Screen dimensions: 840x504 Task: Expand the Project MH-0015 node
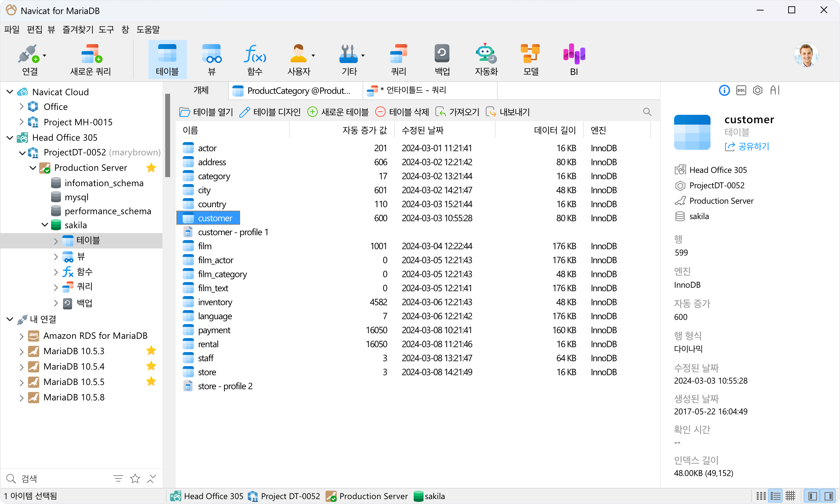[x=21, y=122]
